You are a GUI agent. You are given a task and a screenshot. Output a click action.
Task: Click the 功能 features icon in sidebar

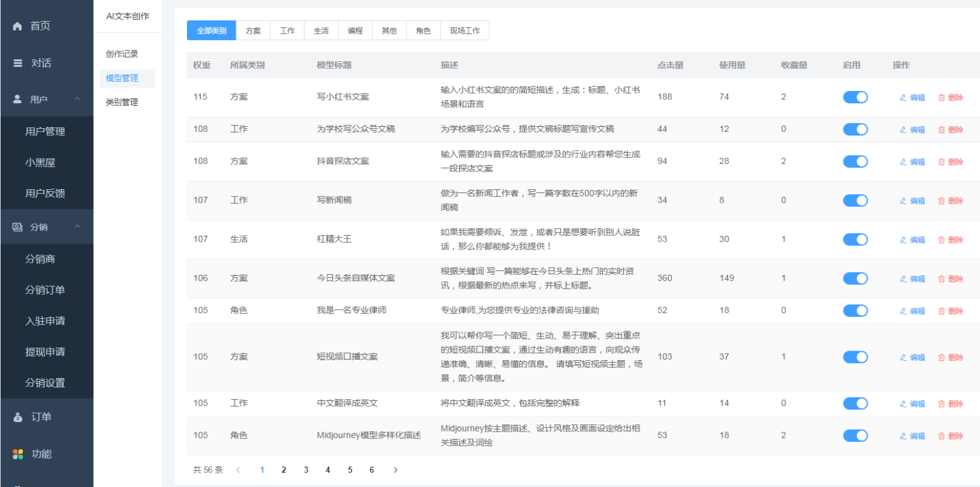pyautogui.click(x=17, y=454)
